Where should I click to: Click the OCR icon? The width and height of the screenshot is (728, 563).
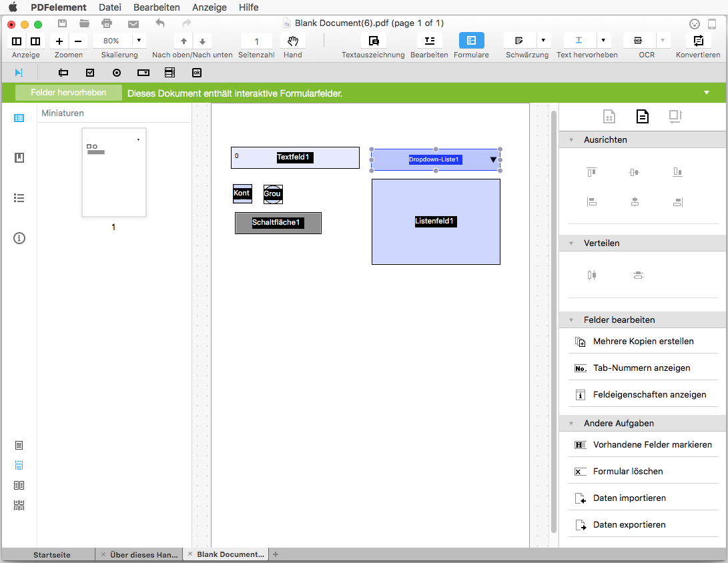coord(639,41)
